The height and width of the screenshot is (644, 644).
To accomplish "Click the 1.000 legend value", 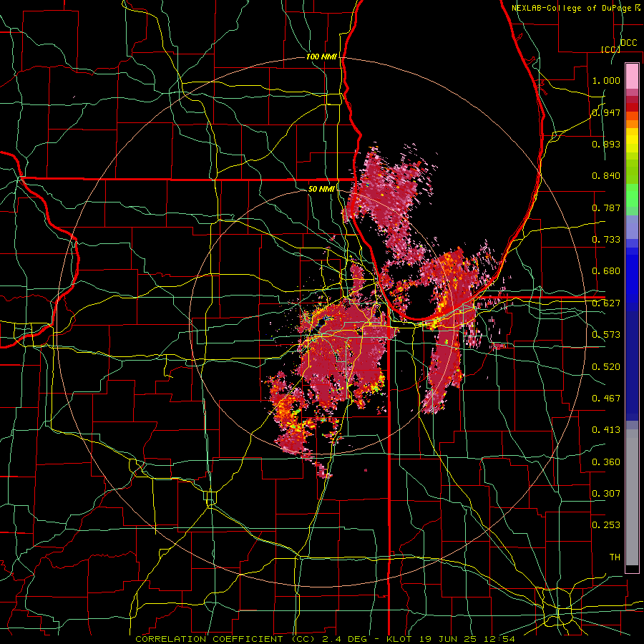I will [x=606, y=80].
